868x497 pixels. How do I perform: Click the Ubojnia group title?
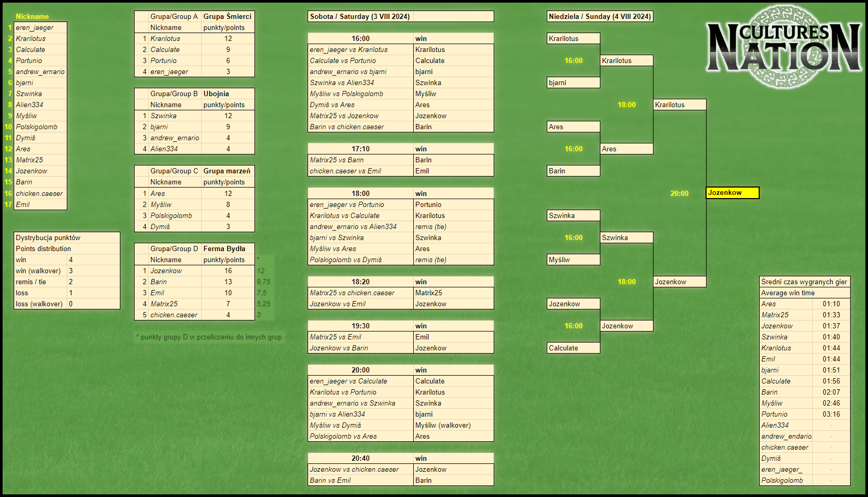216,94
